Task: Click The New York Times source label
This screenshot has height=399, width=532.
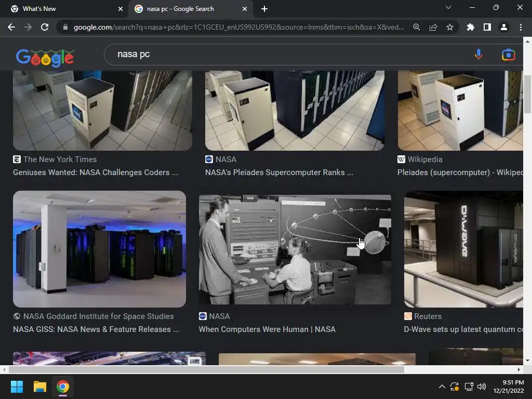Action: point(60,159)
